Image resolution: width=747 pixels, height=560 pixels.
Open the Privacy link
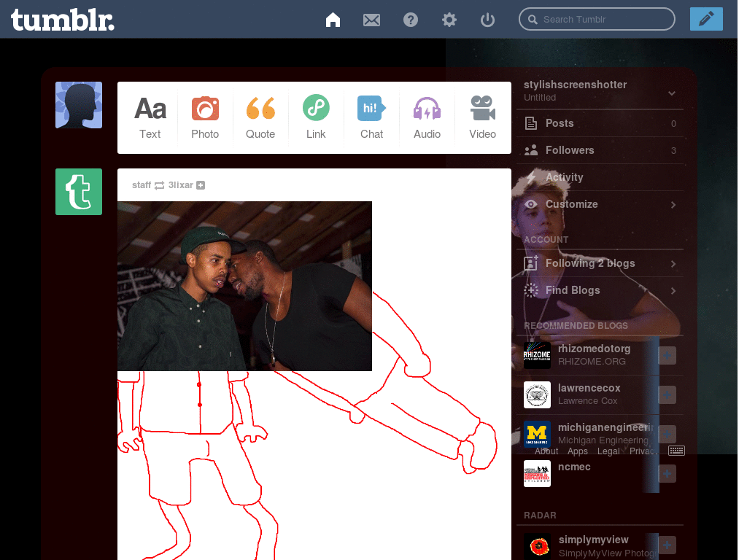tap(643, 451)
